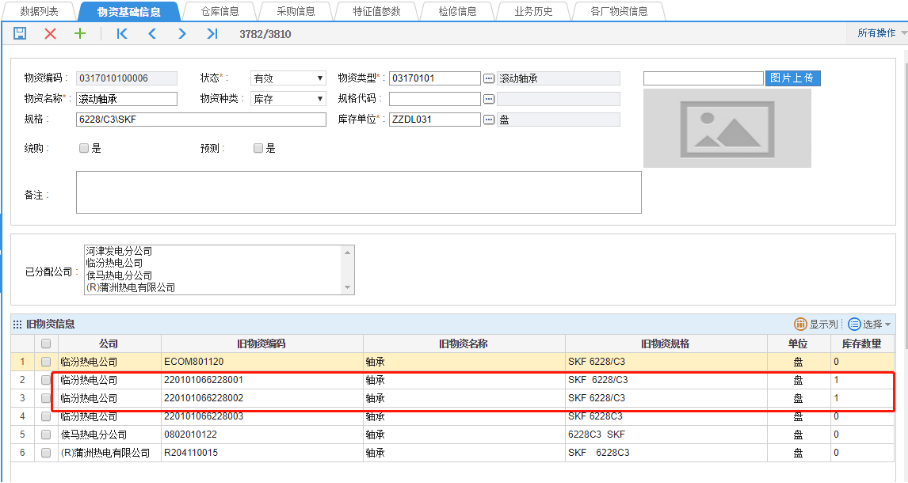Click the save disk icon
Image resolution: width=908 pixels, height=483 pixels.
20,34
